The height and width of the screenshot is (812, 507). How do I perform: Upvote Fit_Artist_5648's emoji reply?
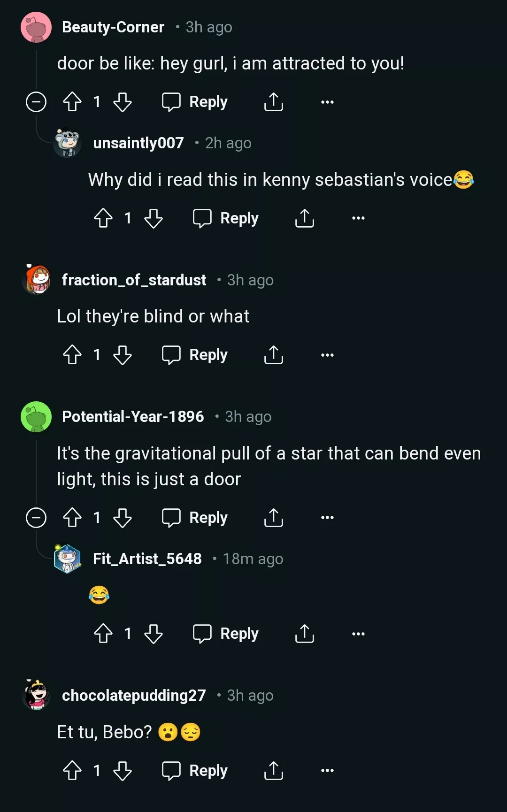click(x=103, y=634)
